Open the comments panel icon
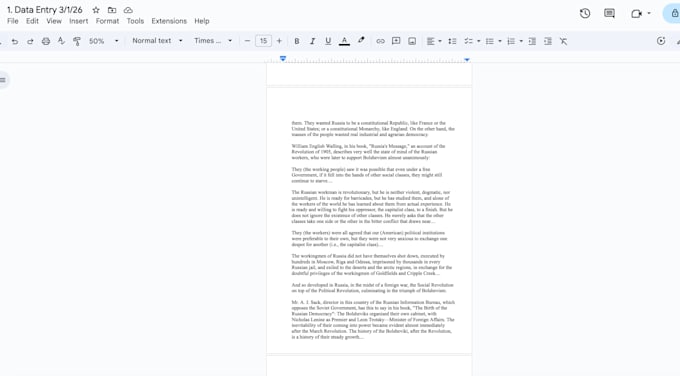This screenshot has width=680, height=376. click(x=609, y=13)
